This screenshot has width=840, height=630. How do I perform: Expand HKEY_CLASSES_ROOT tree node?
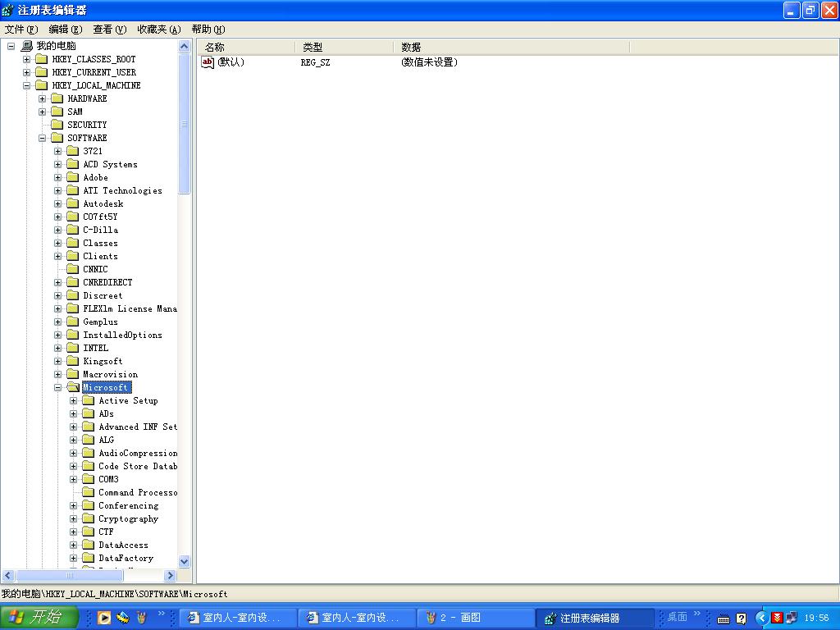[x=26, y=59]
